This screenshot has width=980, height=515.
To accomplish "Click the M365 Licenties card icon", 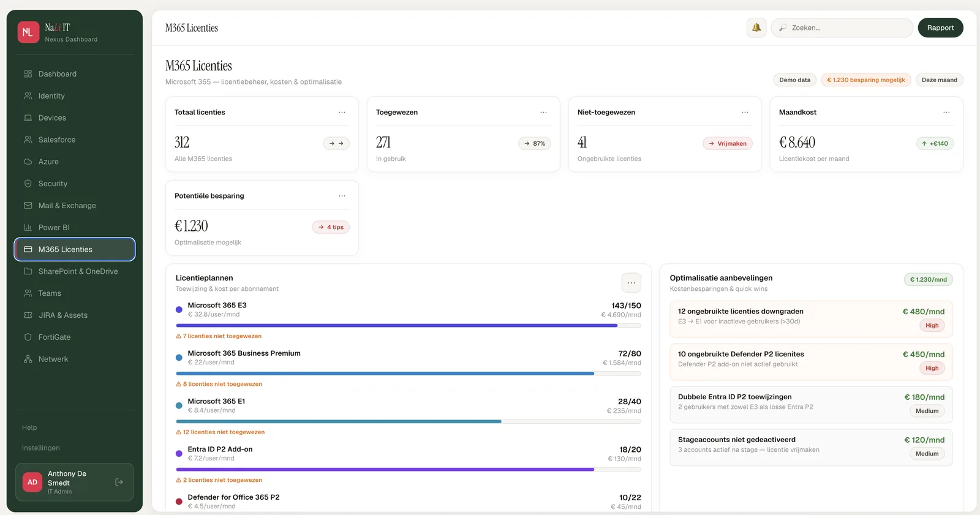I will tap(28, 249).
